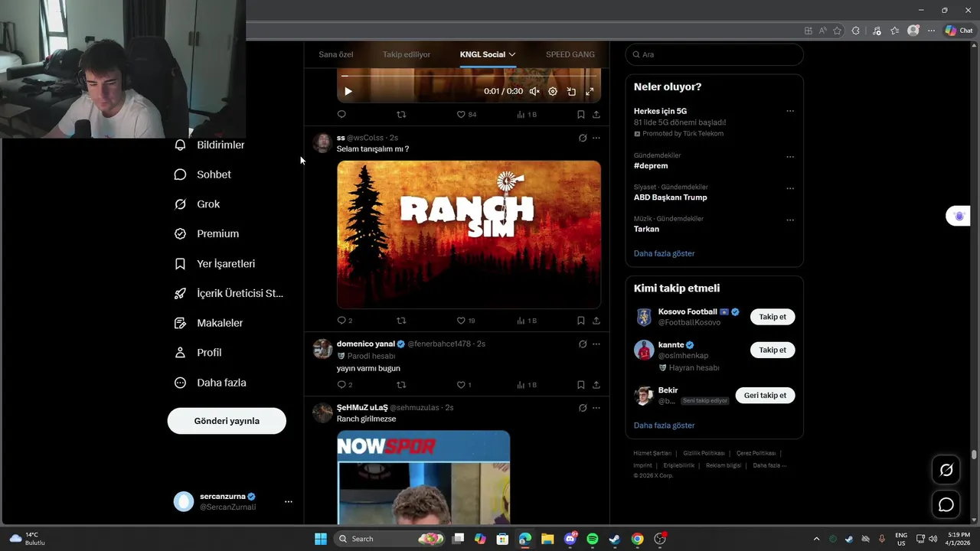Viewport: 980px width, 551px height.
Task: Open Edge Copilot Chat button
Action: [959, 31]
